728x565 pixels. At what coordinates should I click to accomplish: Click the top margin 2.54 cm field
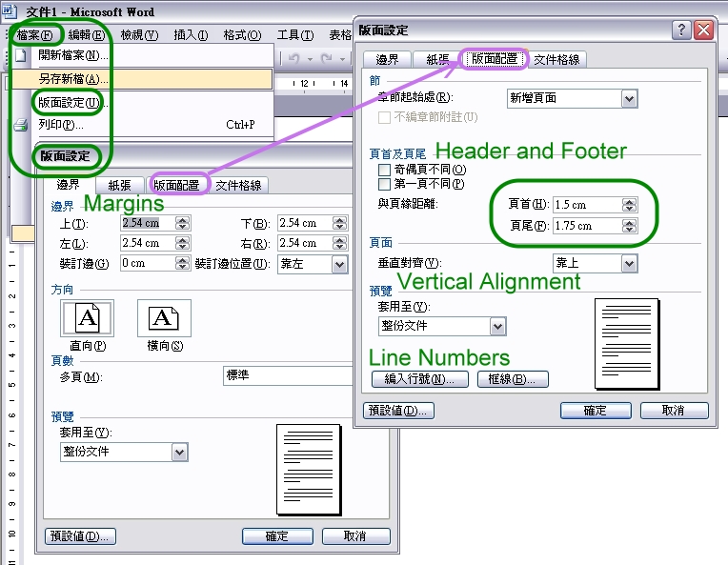[x=148, y=223]
